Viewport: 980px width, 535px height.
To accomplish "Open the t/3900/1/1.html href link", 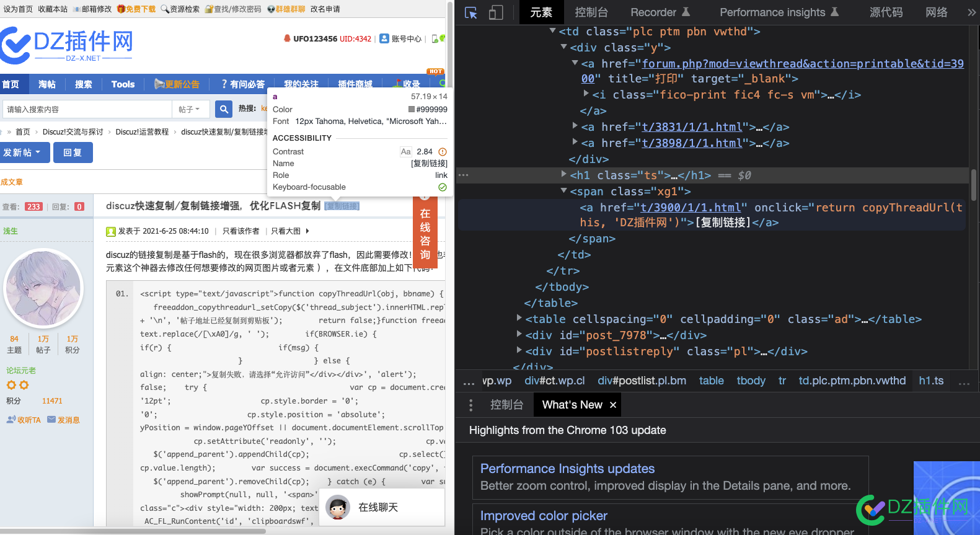I will tap(691, 208).
